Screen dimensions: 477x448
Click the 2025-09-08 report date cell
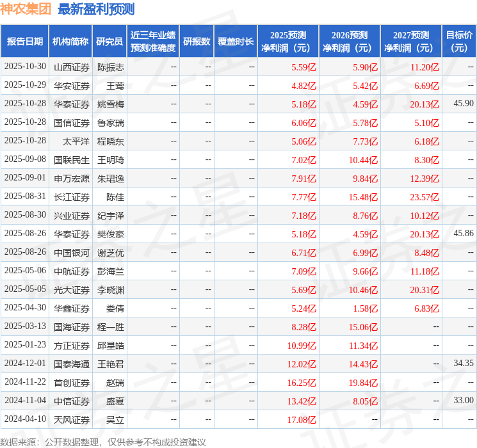tap(25, 160)
